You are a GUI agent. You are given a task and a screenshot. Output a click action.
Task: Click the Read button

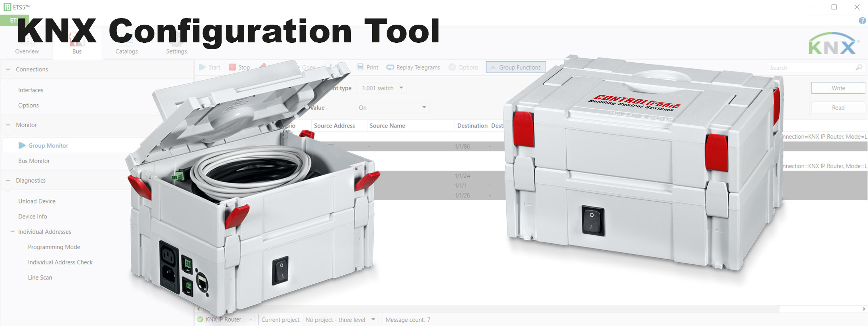(x=838, y=108)
